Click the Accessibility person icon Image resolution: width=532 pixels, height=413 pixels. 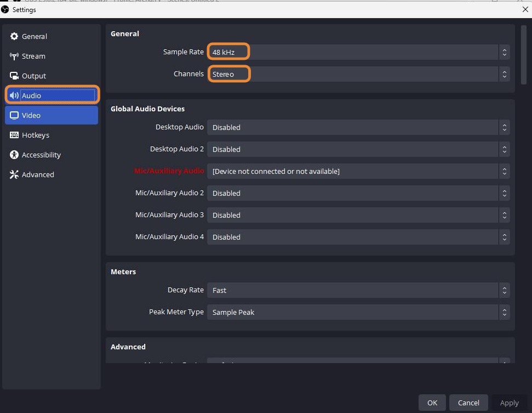[14, 155]
